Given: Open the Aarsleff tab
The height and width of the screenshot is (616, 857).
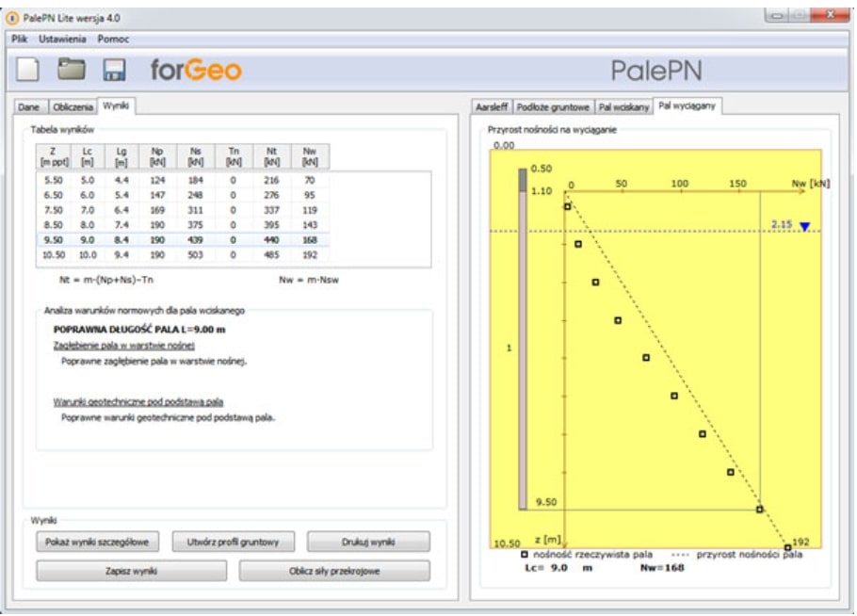Looking at the screenshot, I should [493, 107].
